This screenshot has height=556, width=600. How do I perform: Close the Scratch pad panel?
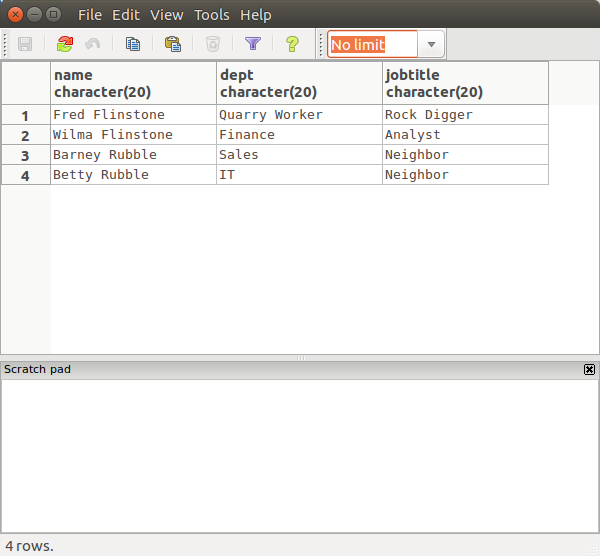pos(589,369)
